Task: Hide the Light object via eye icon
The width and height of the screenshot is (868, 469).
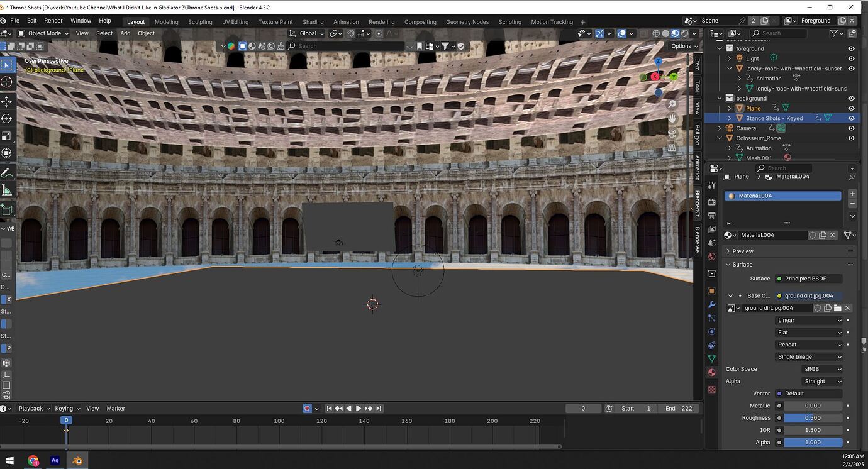Action: point(851,58)
